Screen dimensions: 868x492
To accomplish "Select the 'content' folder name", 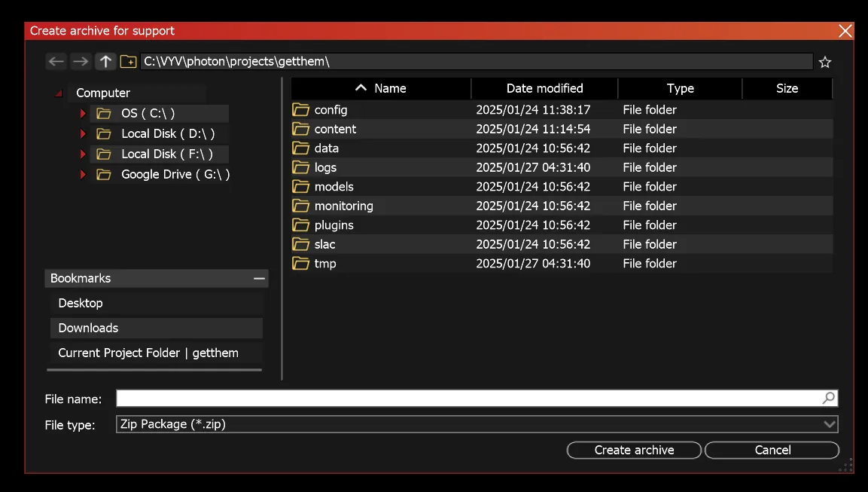I will [x=336, y=129].
